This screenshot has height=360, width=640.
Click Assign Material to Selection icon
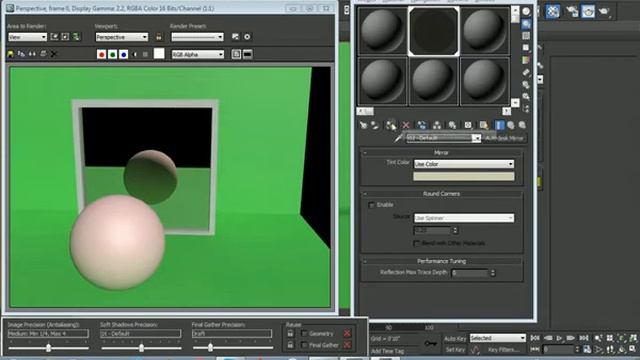coord(391,125)
